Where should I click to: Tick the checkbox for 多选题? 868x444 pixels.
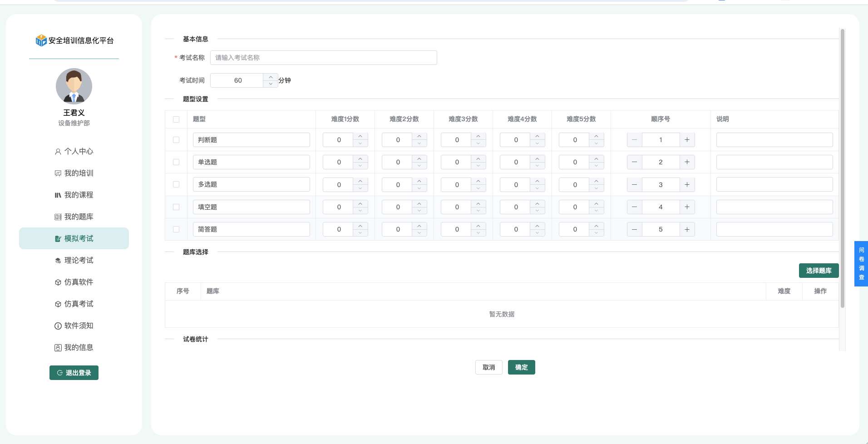click(176, 184)
